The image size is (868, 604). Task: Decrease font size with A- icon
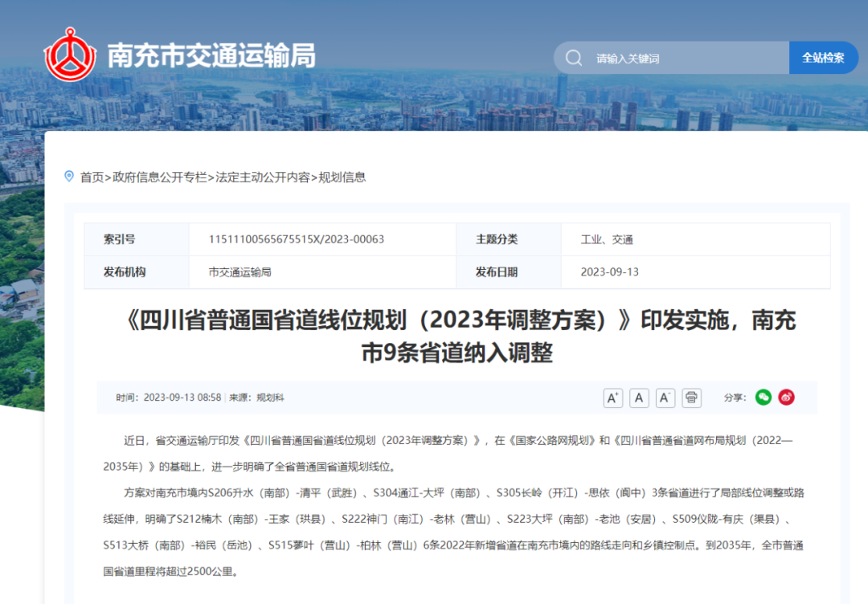665,398
